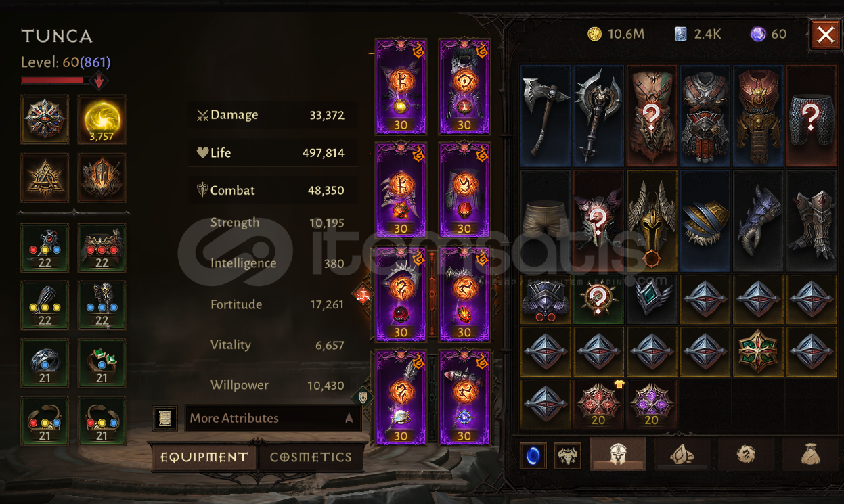The image size is (844, 504).
Task: Expand the More Attributes list
Action: (x=273, y=418)
